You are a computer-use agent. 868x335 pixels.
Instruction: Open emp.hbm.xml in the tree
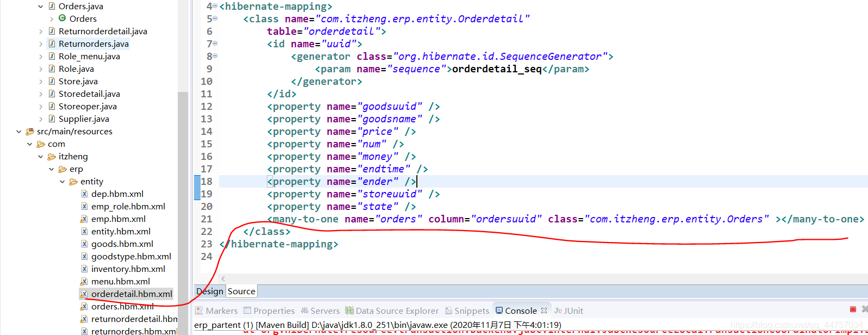118,219
